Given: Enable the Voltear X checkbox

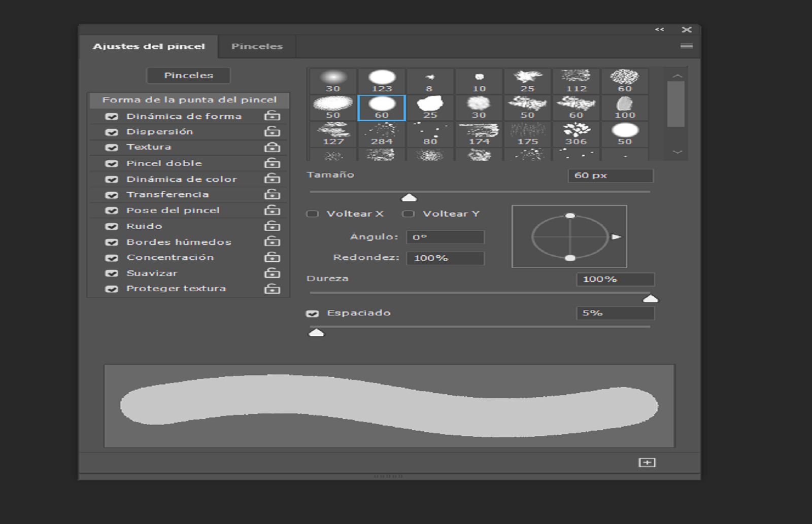Looking at the screenshot, I should pyautogui.click(x=312, y=214).
